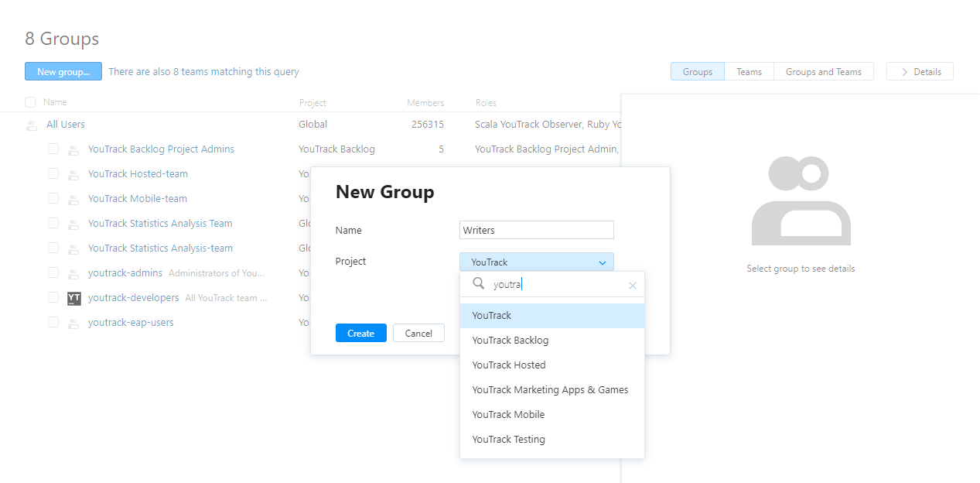Click group icon beside youtrack-admins

pos(73,274)
